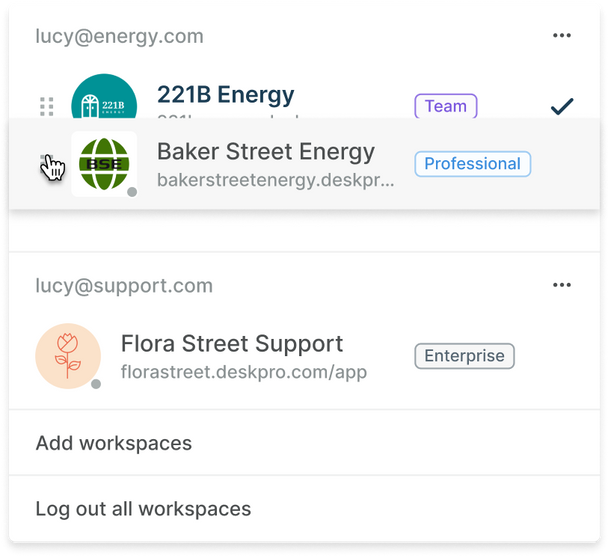Click the lucy@energy.com account label

pos(120,37)
